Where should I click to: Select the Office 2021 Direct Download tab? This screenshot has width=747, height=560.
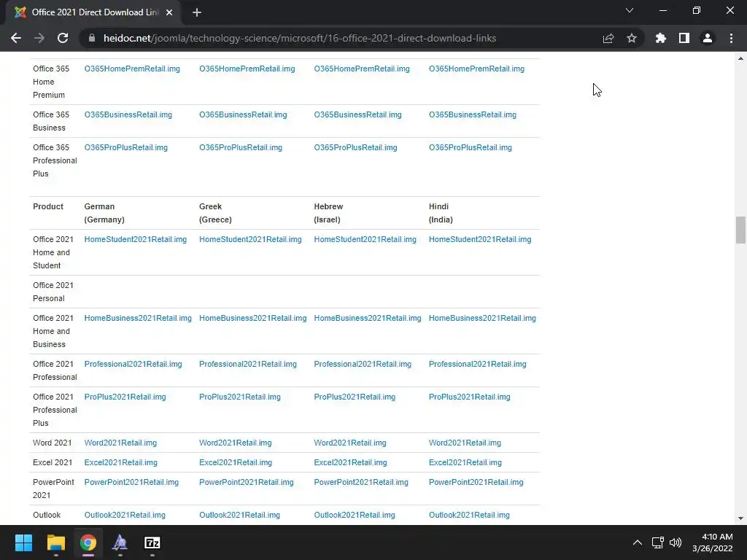tap(93, 12)
